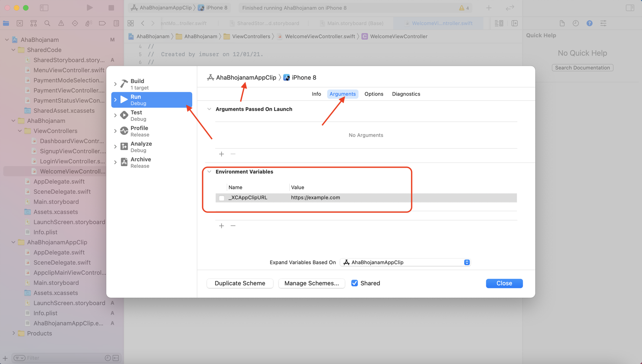This screenshot has height=364, width=642.
Task: Add an environment variable with plus
Action: (x=221, y=226)
